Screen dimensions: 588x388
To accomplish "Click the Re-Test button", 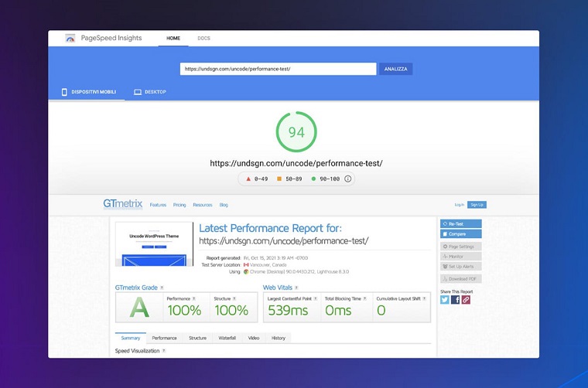I will coord(461,224).
